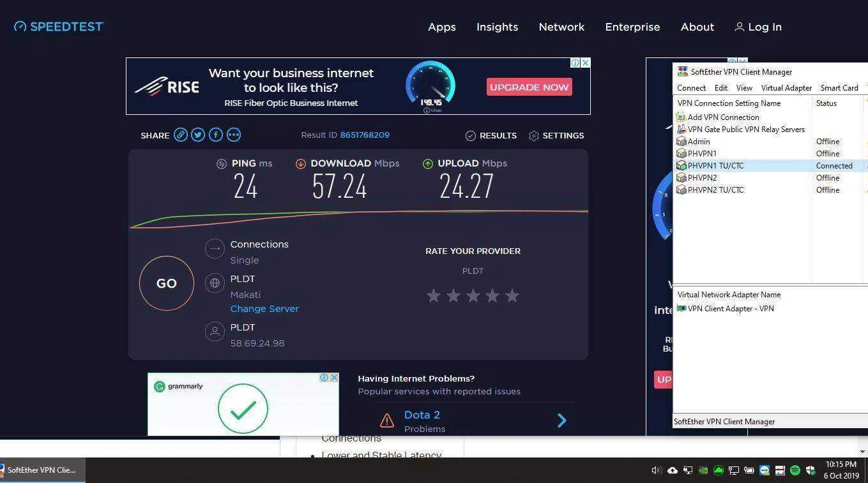Image resolution: width=868 pixels, height=483 pixels.
Task: Click the download arrow icon
Action: pos(301,163)
